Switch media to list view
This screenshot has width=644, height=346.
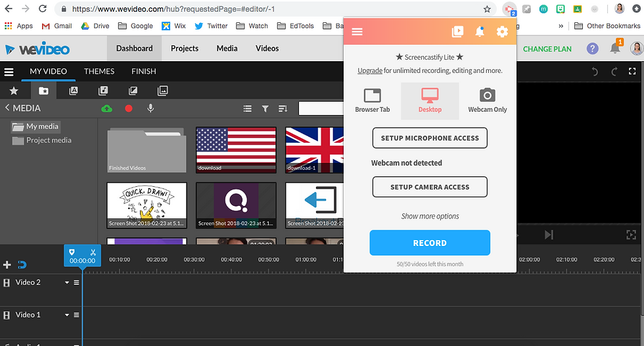(x=247, y=109)
